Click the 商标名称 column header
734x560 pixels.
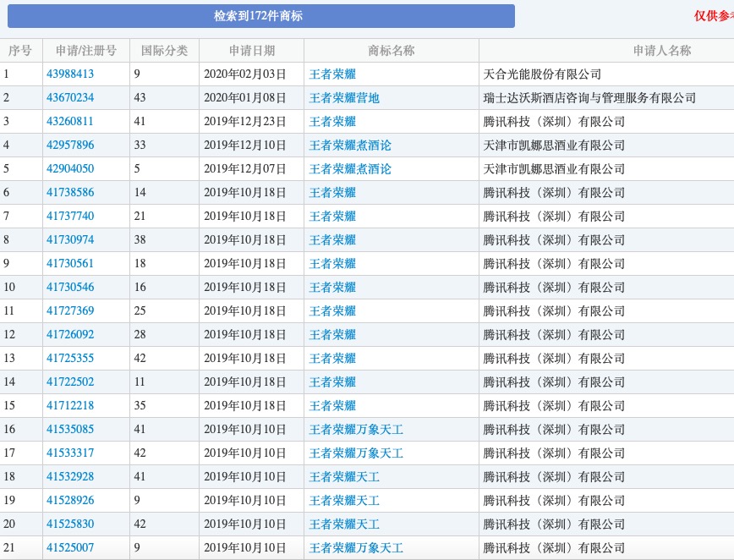[x=391, y=51]
